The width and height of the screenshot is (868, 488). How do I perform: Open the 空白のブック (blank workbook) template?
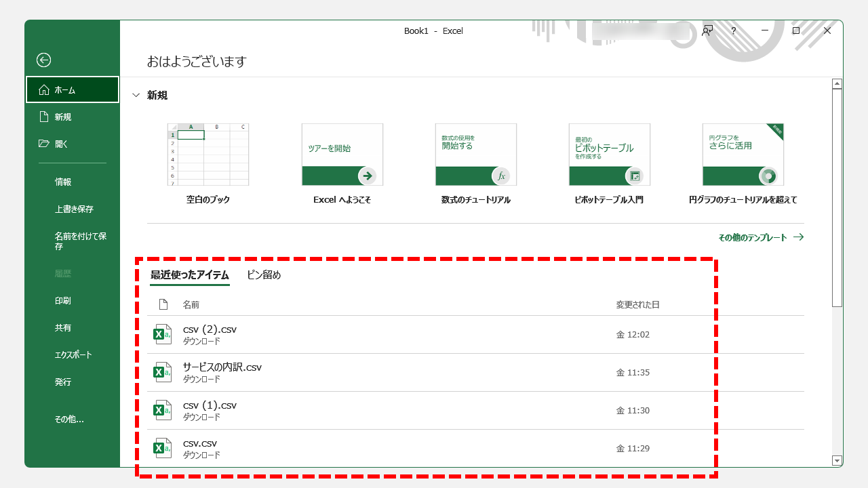(208, 156)
